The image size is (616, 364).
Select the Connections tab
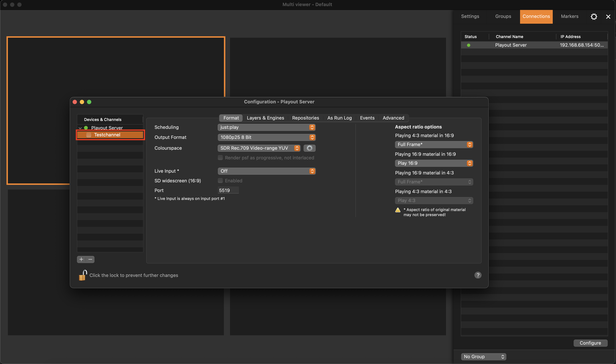point(536,17)
